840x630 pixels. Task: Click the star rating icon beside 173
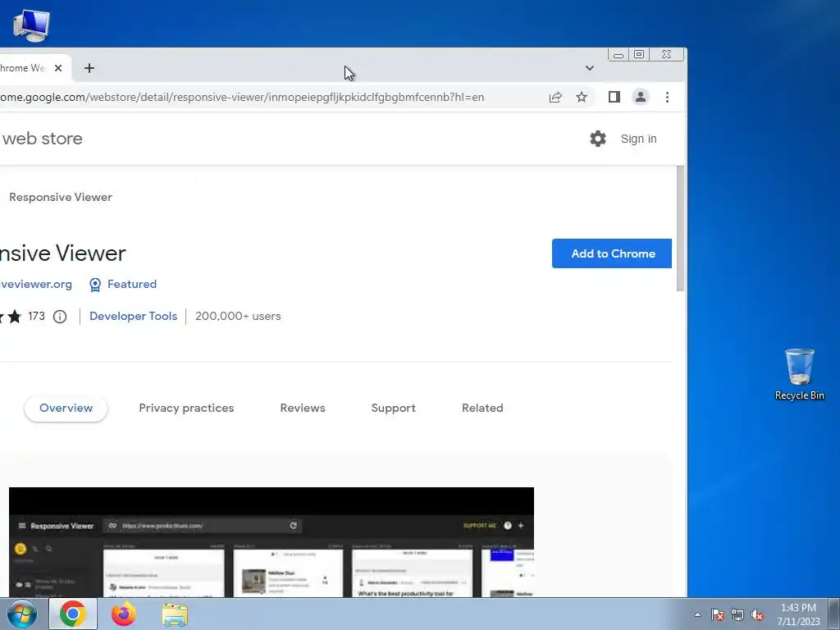pos(15,317)
